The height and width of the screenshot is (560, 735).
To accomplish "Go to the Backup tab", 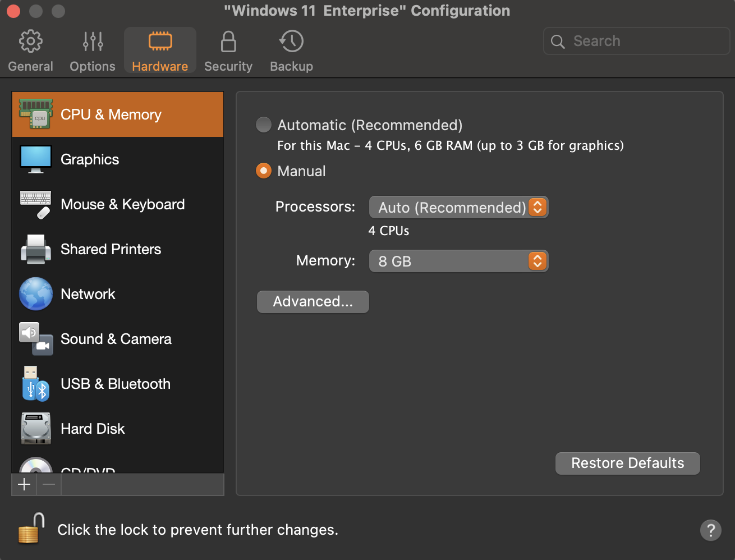I will [x=291, y=51].
